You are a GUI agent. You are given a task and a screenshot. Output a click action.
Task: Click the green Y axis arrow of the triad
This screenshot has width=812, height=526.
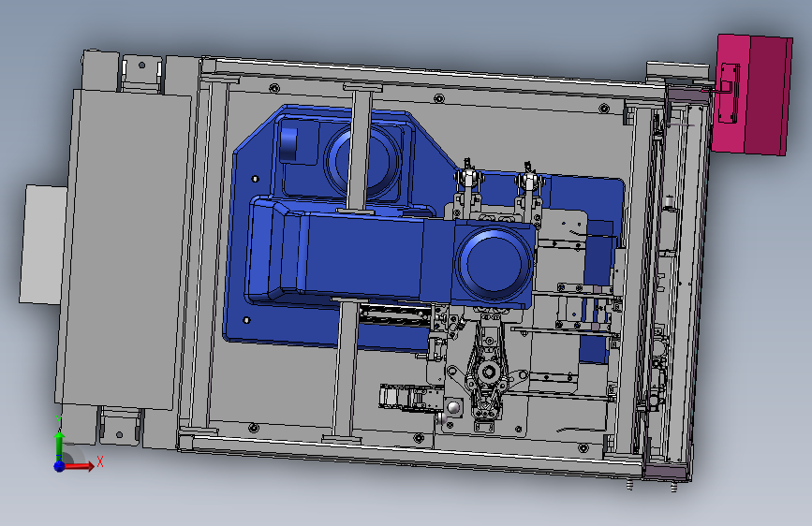tap(59, 445)
